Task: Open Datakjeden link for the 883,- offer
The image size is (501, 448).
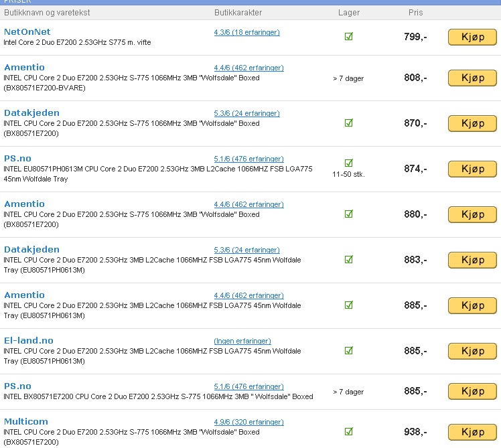Action: [31, 250]
